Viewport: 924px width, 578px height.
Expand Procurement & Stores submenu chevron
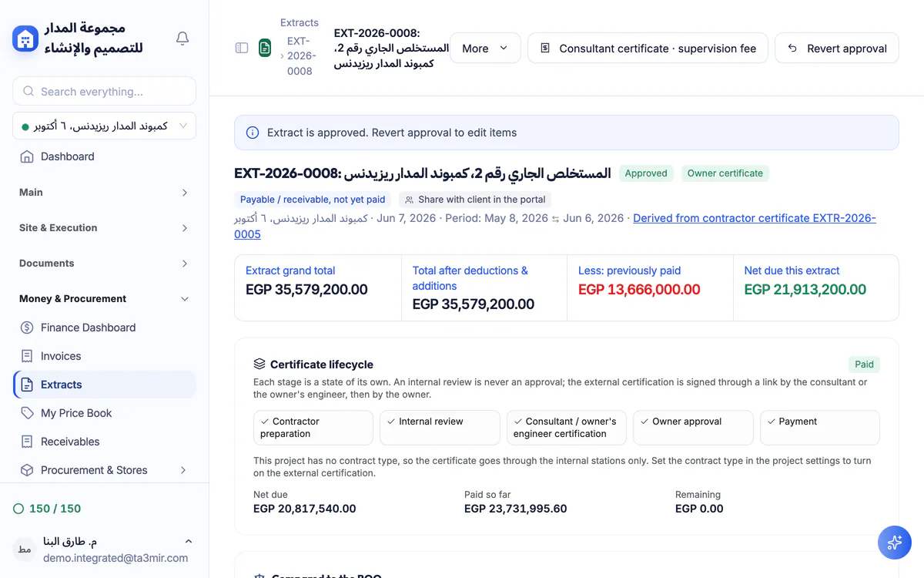pos(182,470)
